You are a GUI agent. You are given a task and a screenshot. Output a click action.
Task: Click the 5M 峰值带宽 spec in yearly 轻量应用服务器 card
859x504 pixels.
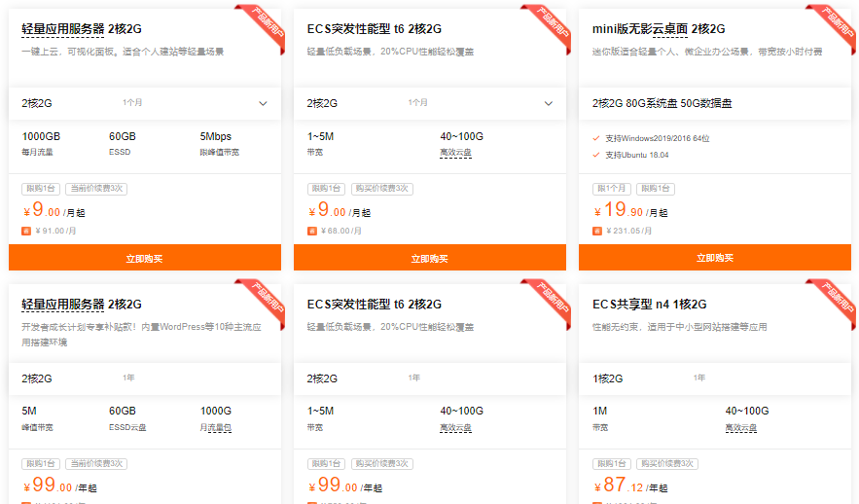37,418
